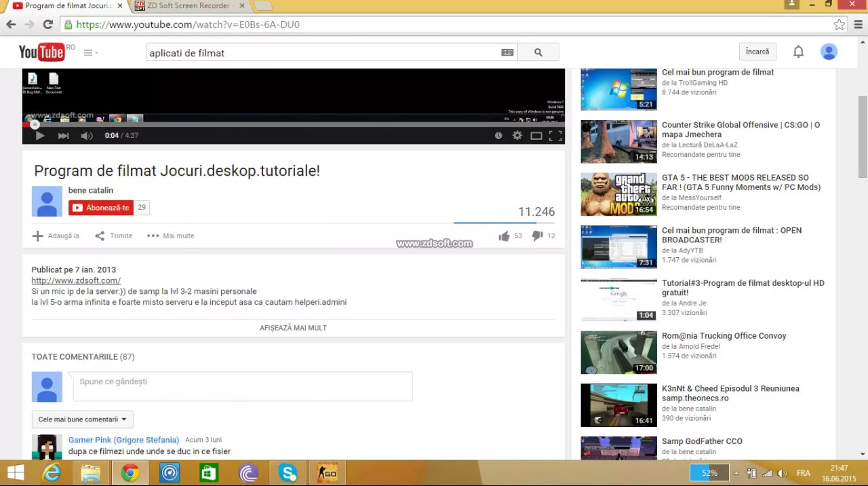Image resolution: width=868 pixels, height=486 pixels.
Task: Reload the page with refresh icon
Action: point(47,24)
